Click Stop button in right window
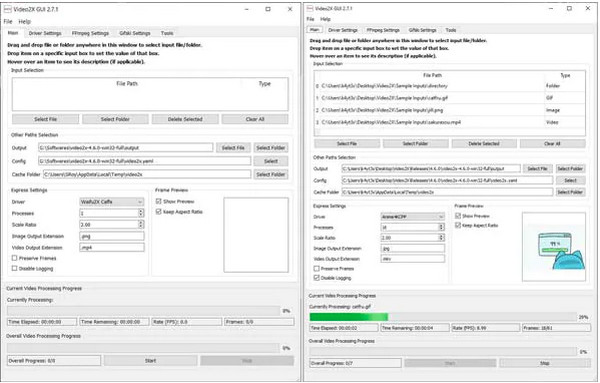Image resolution: width=600 pixels, height=383 pixels. (x=545, y=363)
